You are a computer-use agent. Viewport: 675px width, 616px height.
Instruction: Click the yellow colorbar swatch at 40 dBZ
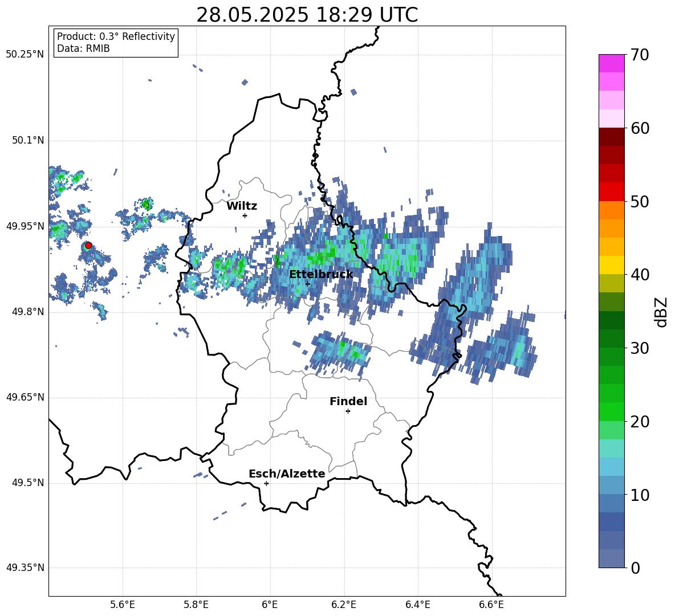coord(611,265)
